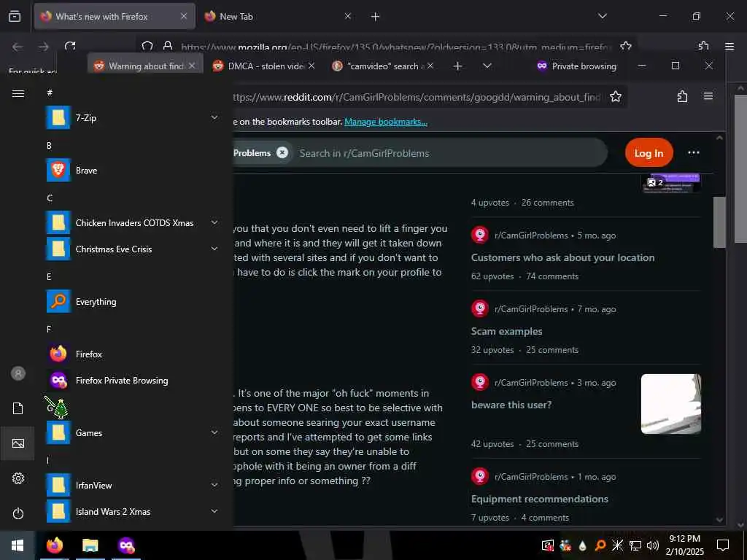Click the Reddit page vertical scrollbar thumb
747x560 pixels.
(719, 222)
